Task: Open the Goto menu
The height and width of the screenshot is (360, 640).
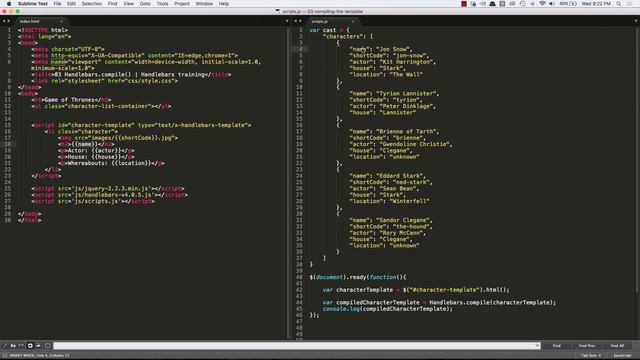Action: pos(145,4)
